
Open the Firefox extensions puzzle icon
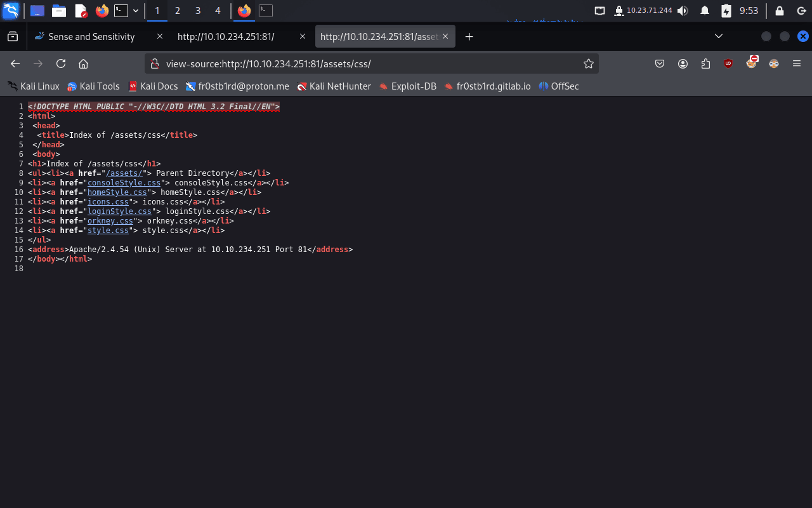(705, 63)
